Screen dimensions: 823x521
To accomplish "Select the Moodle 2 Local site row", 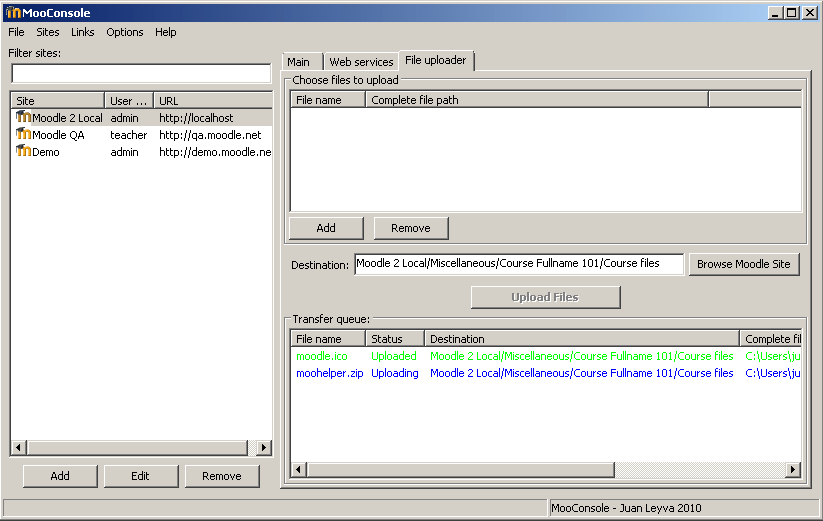I will (142, 118).
